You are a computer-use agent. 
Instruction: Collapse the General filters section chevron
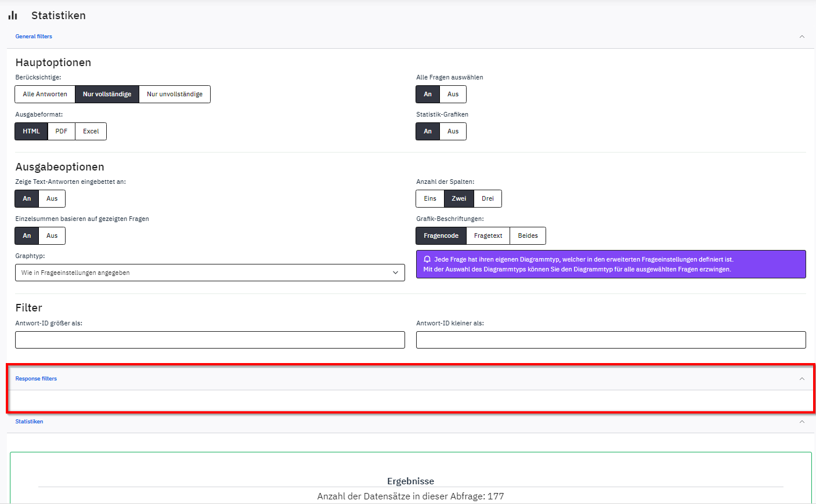click(x=801, y=37)
